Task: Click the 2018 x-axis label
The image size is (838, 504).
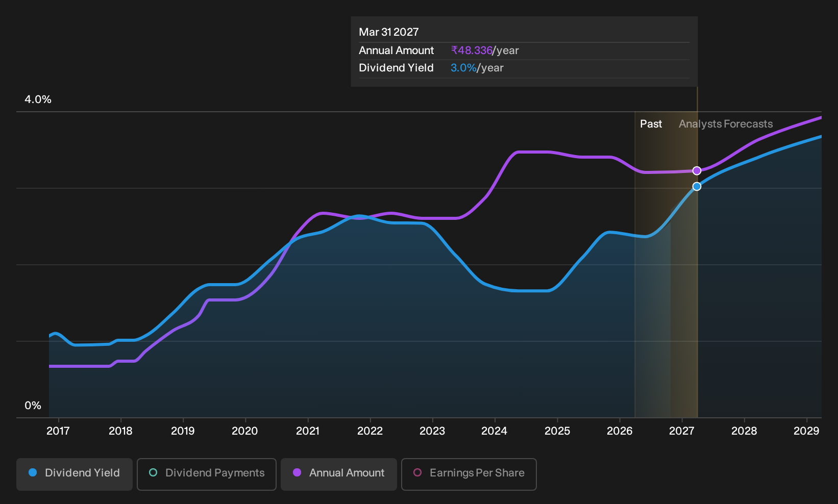Action: pos(120,431)
